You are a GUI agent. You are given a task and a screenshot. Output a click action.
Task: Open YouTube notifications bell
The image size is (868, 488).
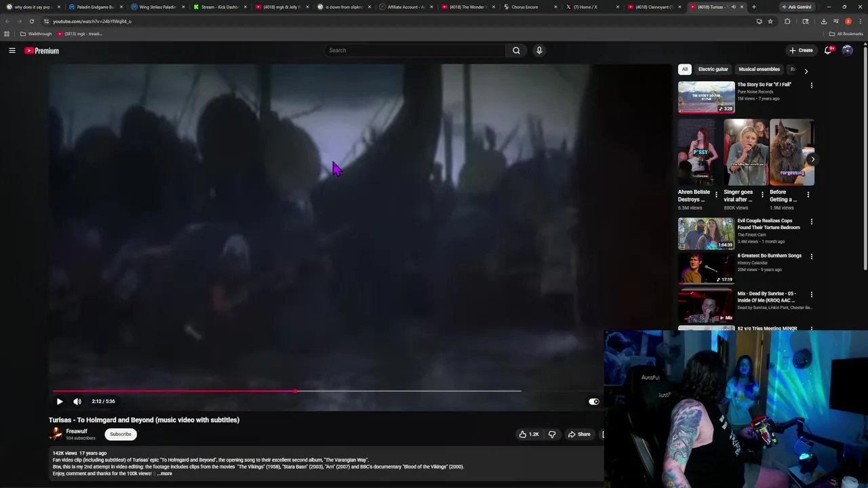(x=828, y=50)
